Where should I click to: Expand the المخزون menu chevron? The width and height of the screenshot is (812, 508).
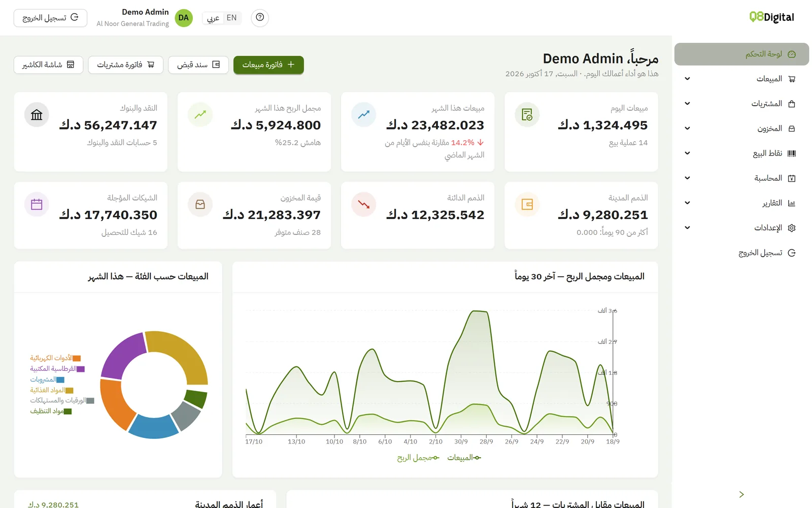click(687, 129)
